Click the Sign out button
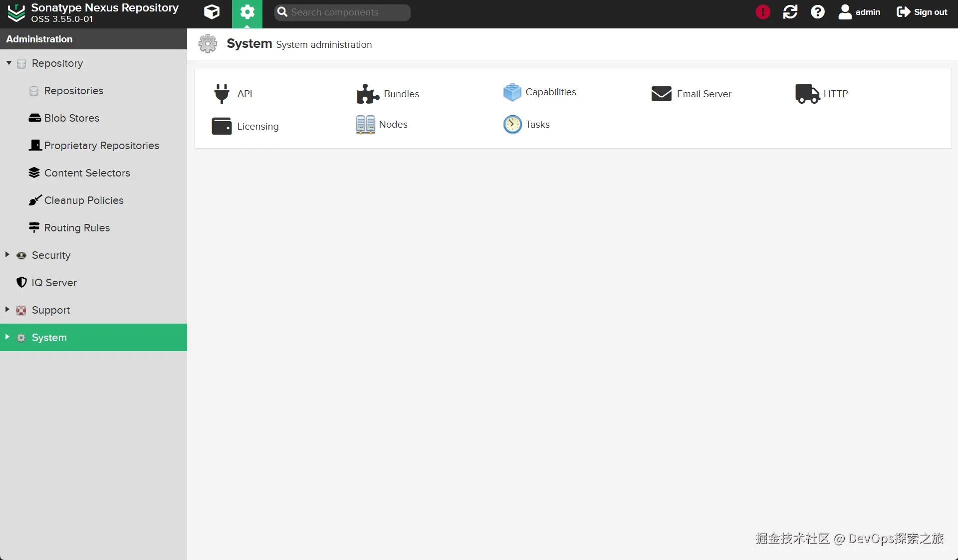The width and height of the screenshot is (958, 560). [x=922, y=12]
